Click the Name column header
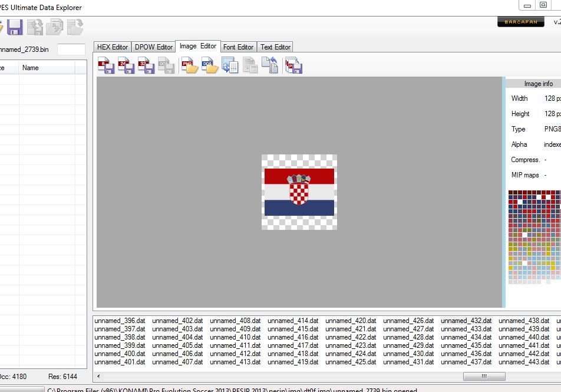The width and height of the screenshot is (561, 392). coord(47,68)
